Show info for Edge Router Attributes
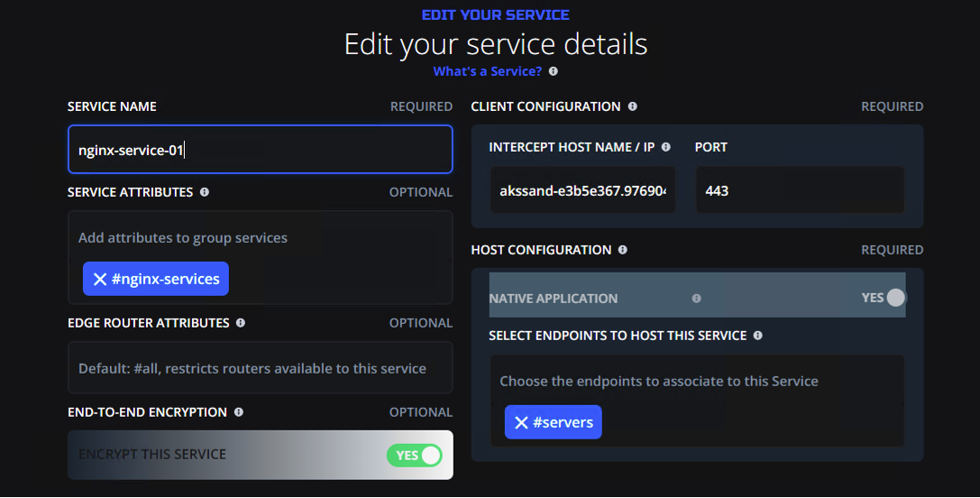 241,323
